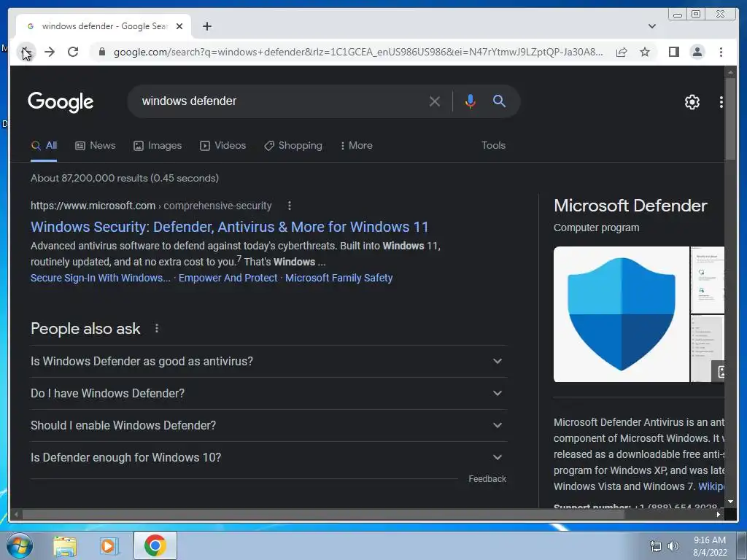This screenshot has height=560, width=747.
Task: Select the All search tab
Action: pos(44,146)
